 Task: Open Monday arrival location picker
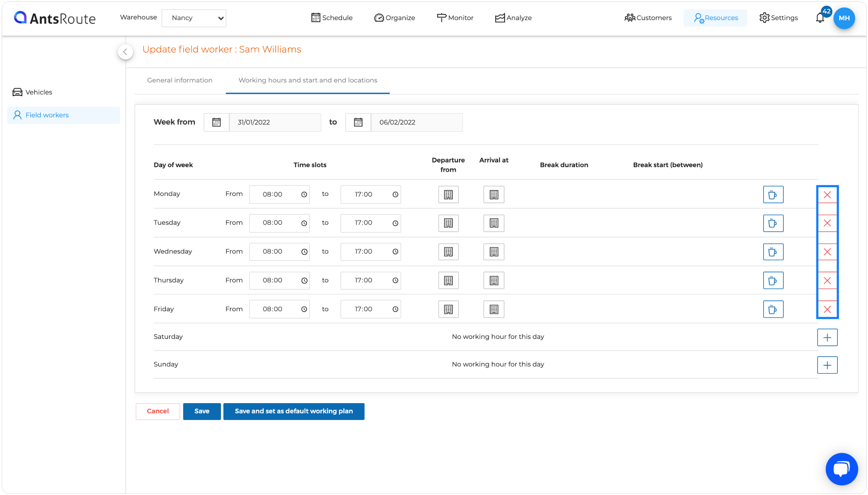pyautogui.click(x=494, y=195)
